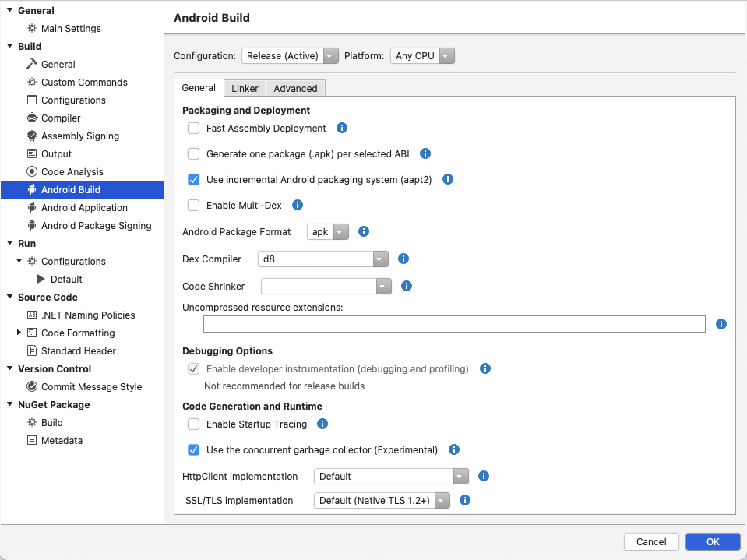Click the gear icon beside NuGet Build
Viewport: 747px width, 560px height.
[x=32, y=422]
